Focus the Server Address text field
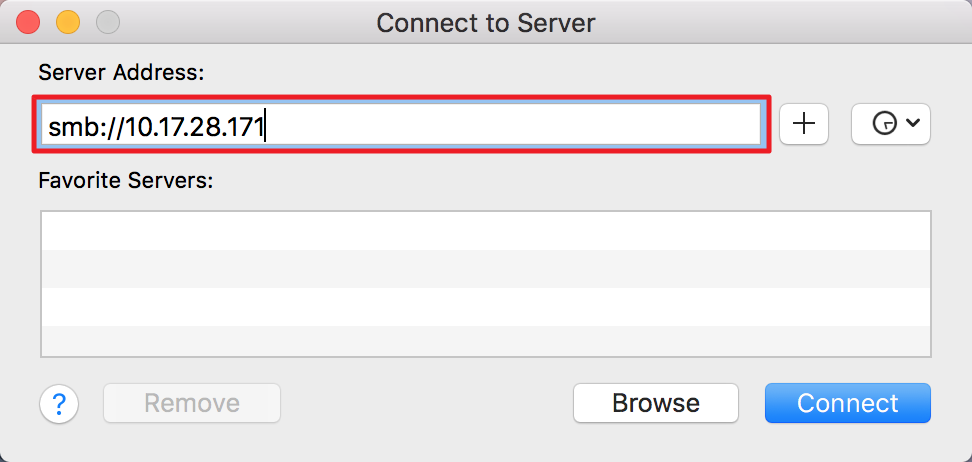The image size is (972, 462). 401,124
